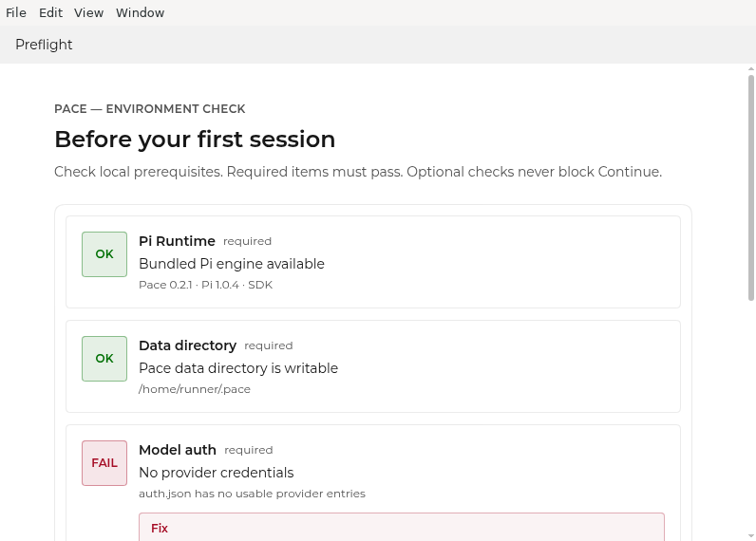Image resolution: width=756 pixels, height=541 pixels.
Task: Open the Edit menu
Action: click(x=50, y=12)
